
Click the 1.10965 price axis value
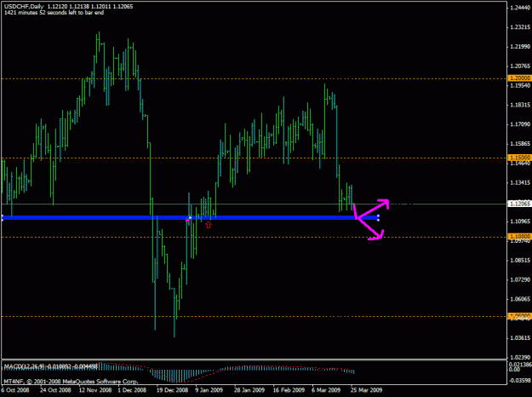pyautogui.click(x=520, y=222)
